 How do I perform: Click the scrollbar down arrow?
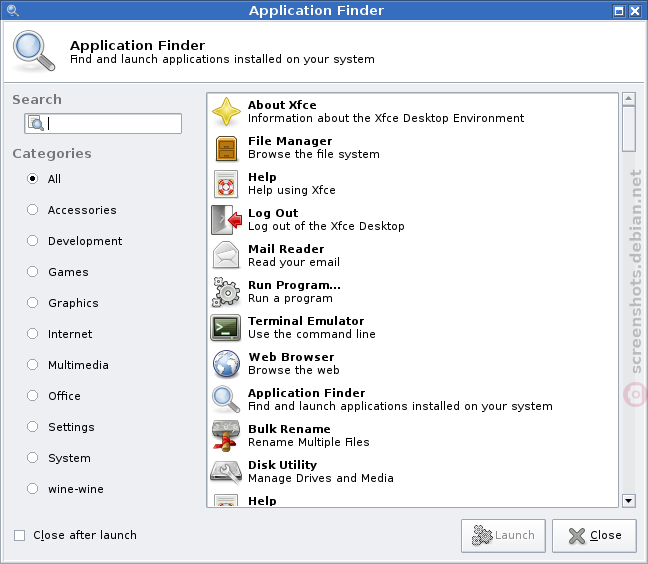[x=629, y=501]
